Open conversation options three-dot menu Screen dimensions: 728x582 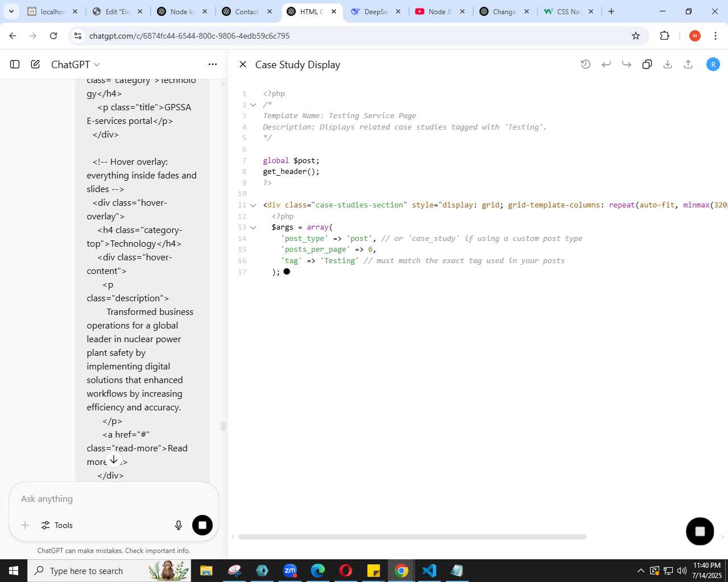[213, 64]
